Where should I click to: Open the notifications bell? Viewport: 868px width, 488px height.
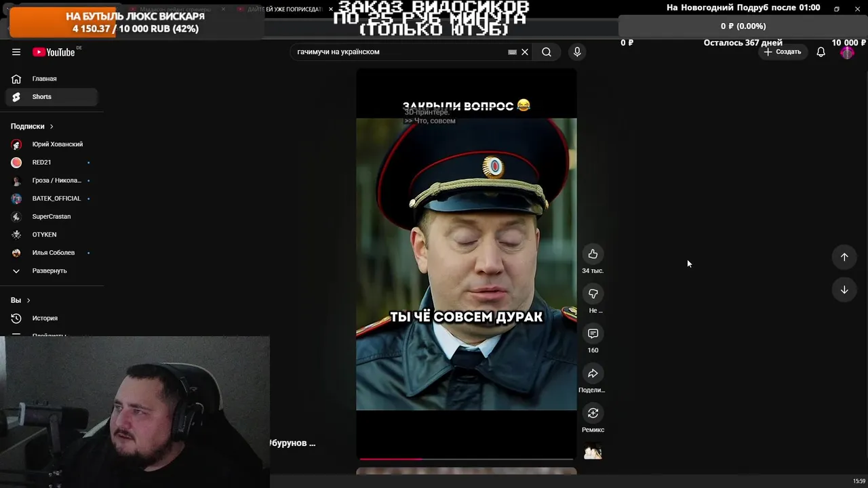coord(821,52)
